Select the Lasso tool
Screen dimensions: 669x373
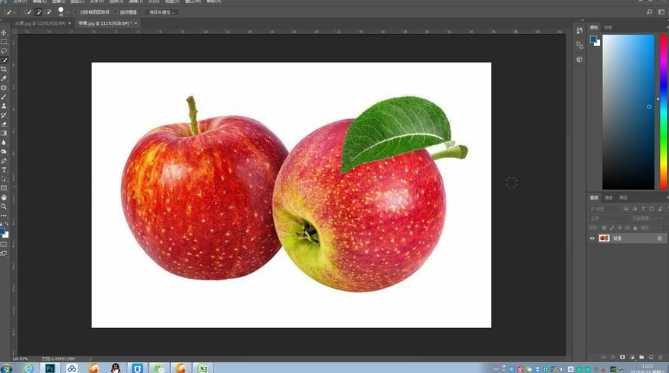(4, 51)
